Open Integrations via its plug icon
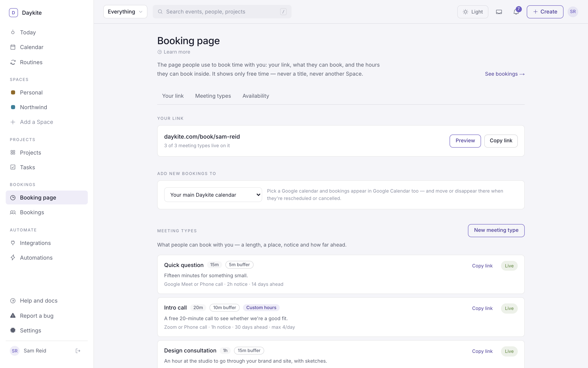This screenshot has width=588, height=368. (13, 243)
